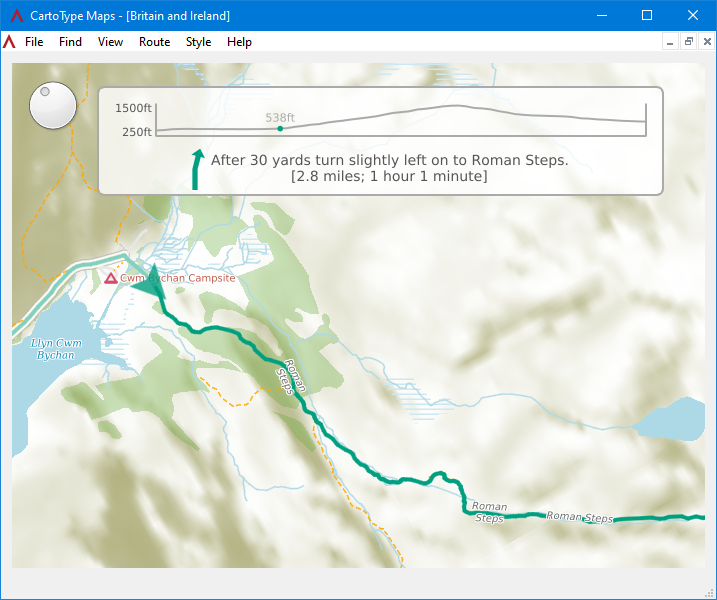Screen dimensions: 717x600
Task: Click the elevation profile peak on the chart
Action: tap(456, 106)
